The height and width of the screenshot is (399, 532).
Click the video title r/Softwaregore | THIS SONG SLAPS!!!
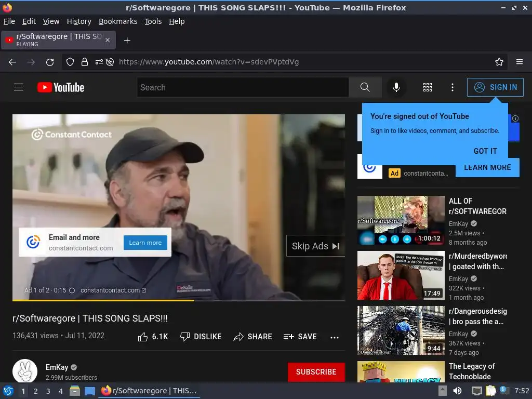click(90, 318)
